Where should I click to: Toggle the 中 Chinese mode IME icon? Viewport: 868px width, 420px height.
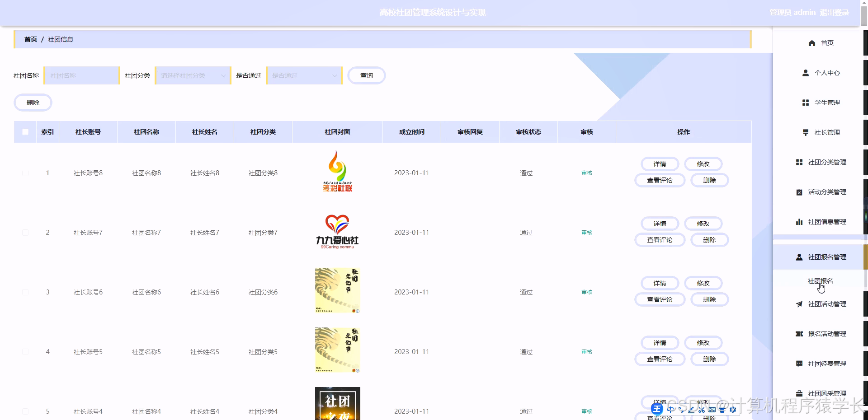(x=670, y=409)
